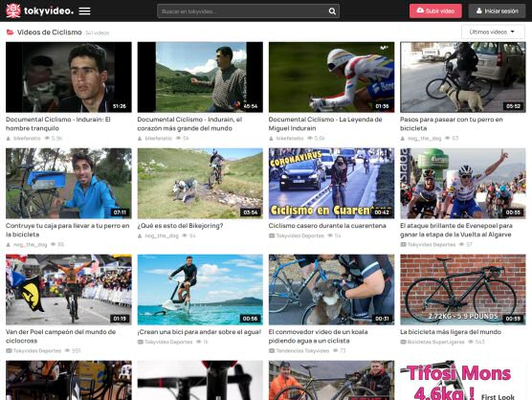Click the folder icon beside 'Videos de Ciclismo'
532x400 pixels.
pyautogui.click(x=11, y=33)
